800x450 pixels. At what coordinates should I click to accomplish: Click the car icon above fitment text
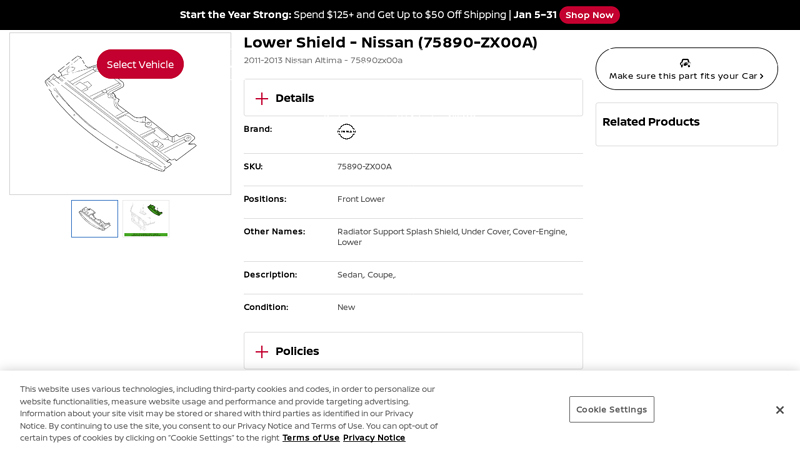click(685, 62)
